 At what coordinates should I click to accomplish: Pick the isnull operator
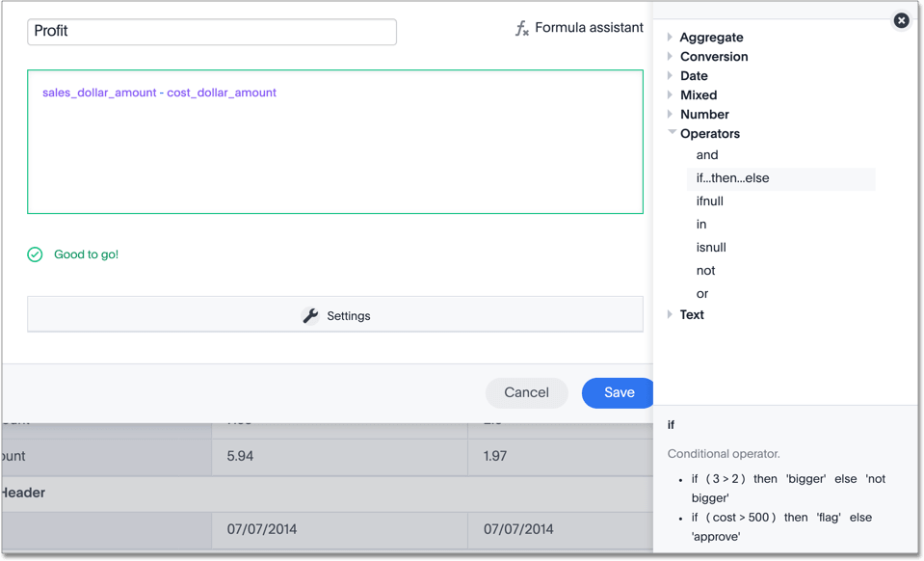point(711,248)
